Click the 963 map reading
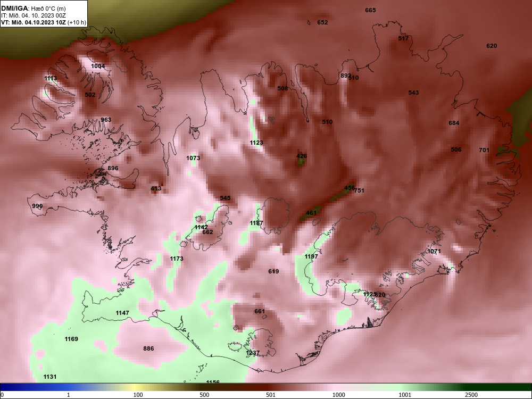This screenshot has height=399, width=532. click(106, 120)
